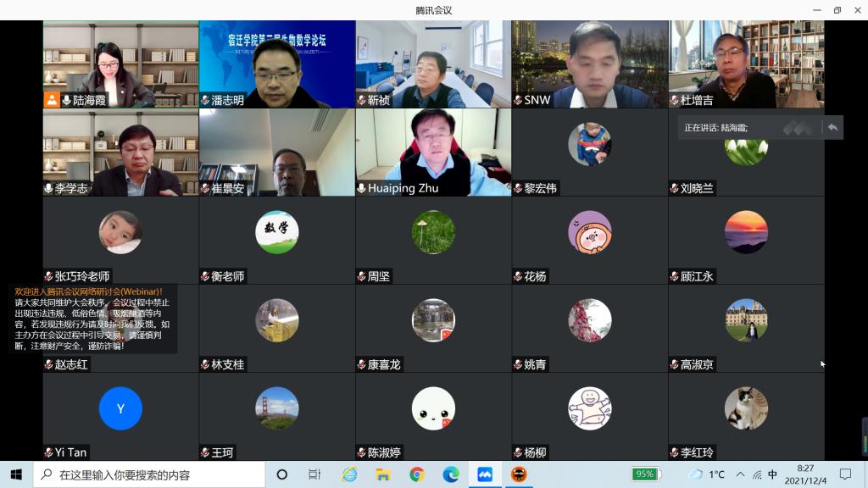Viewport: 868px width, 488px height.
Task: Click the muted mic icon beside 潘志明
Action: point(205,100)
